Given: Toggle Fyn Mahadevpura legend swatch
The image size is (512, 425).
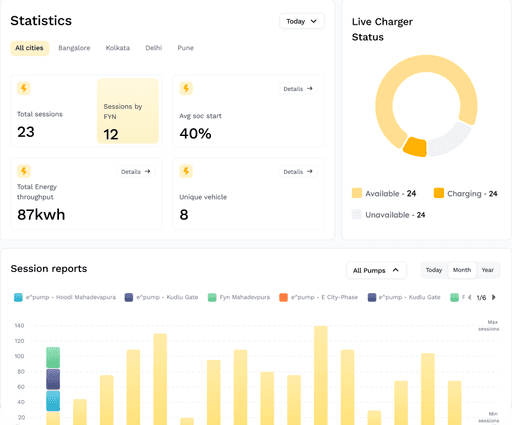Looking at the screenshot, I should point(212,297).
